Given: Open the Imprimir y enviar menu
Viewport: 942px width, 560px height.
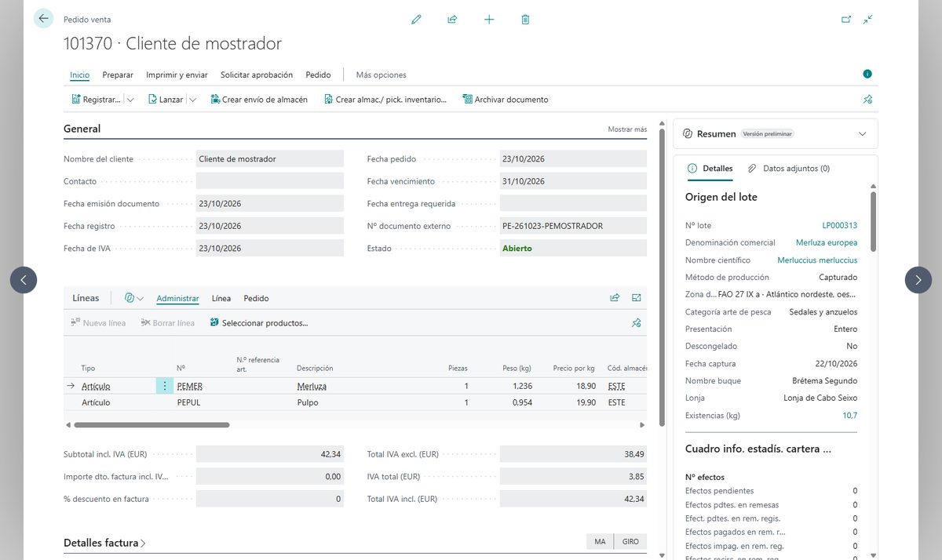Looking at the screenshot, I should pyautogui.click(x=177, y=75).
